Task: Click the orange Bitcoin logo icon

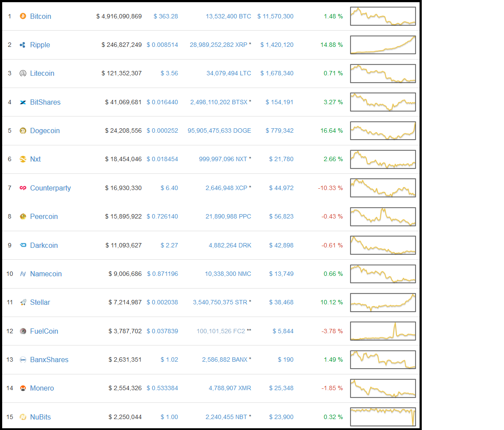Action: point(23,16)
